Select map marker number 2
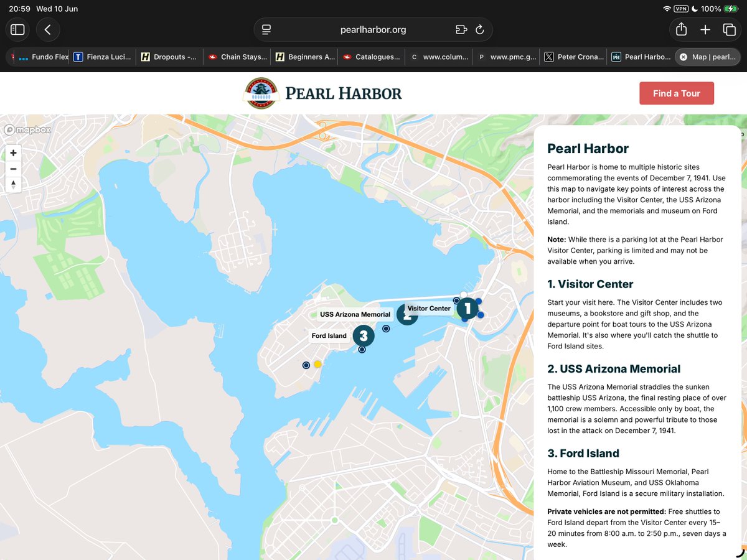 [x=407, y=315]
